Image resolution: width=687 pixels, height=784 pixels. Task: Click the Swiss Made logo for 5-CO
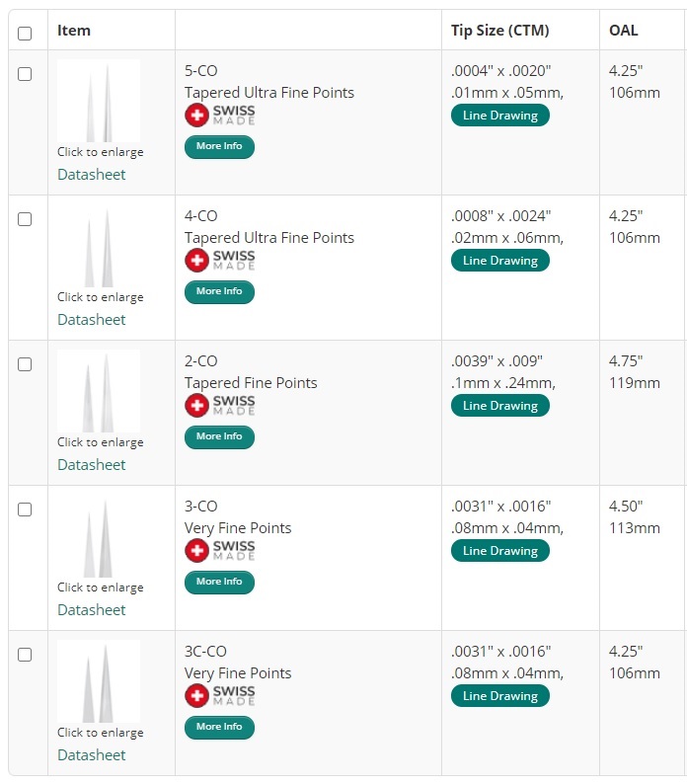pos(220,116)
